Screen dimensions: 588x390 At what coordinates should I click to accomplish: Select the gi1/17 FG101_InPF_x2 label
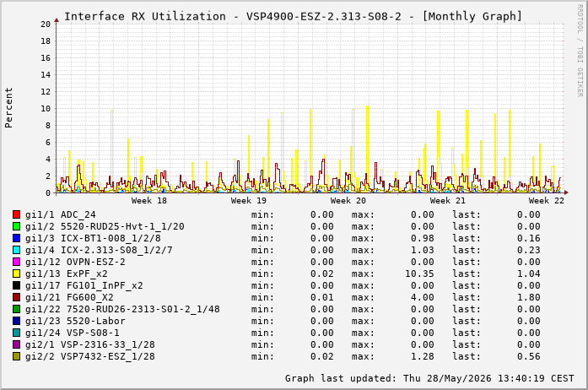(84, 285)
